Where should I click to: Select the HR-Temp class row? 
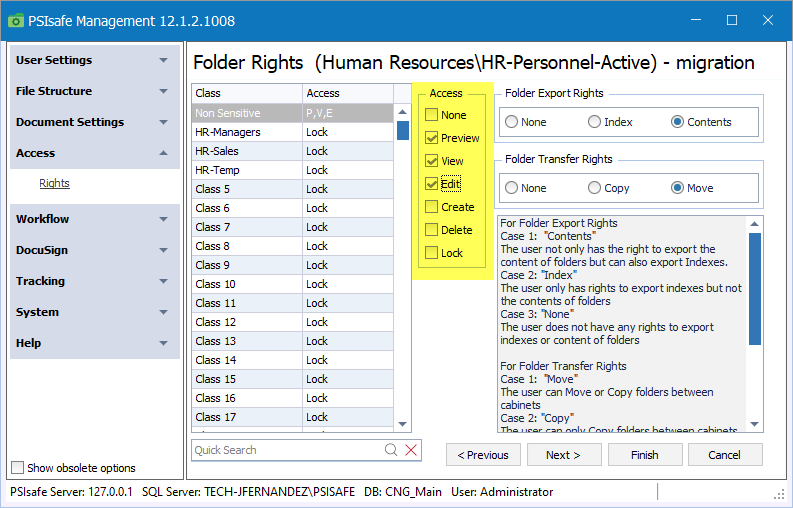coord(292,170)
